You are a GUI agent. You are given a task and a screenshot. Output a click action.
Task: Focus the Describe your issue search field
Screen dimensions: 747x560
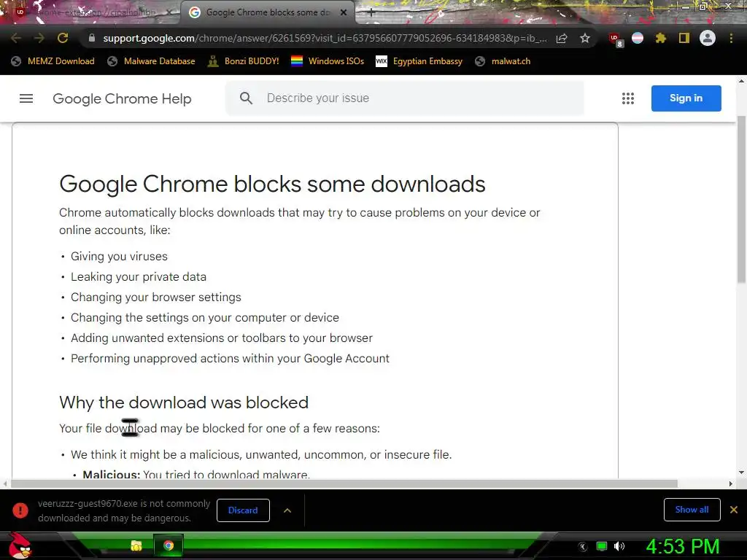(404, 98)
